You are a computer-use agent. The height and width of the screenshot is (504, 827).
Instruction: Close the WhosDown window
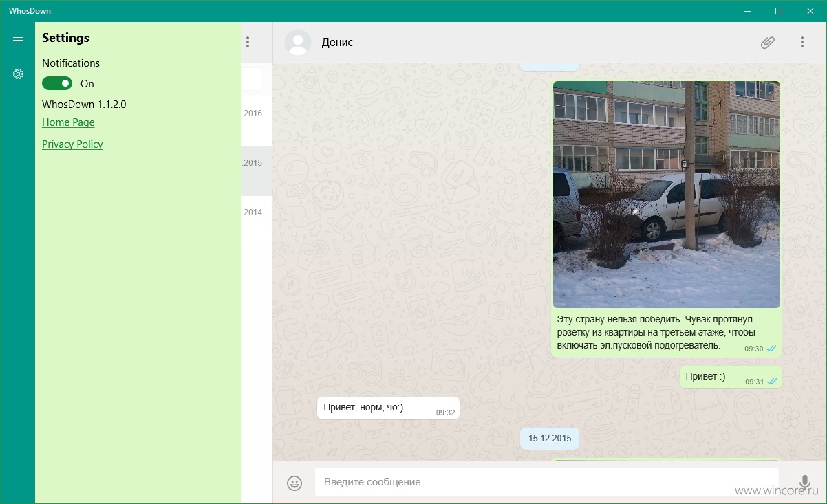pyautogui.click(x=810, y=11)
